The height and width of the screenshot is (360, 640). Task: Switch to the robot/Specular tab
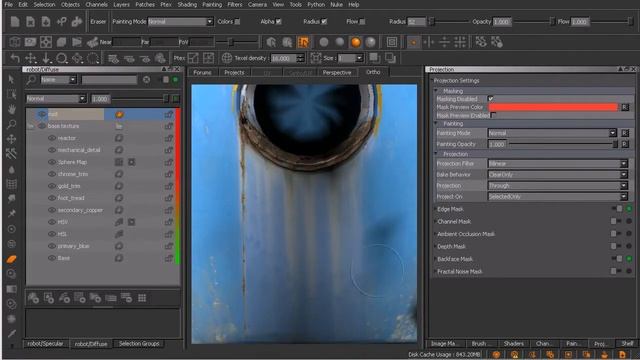[x=45, y=344]
